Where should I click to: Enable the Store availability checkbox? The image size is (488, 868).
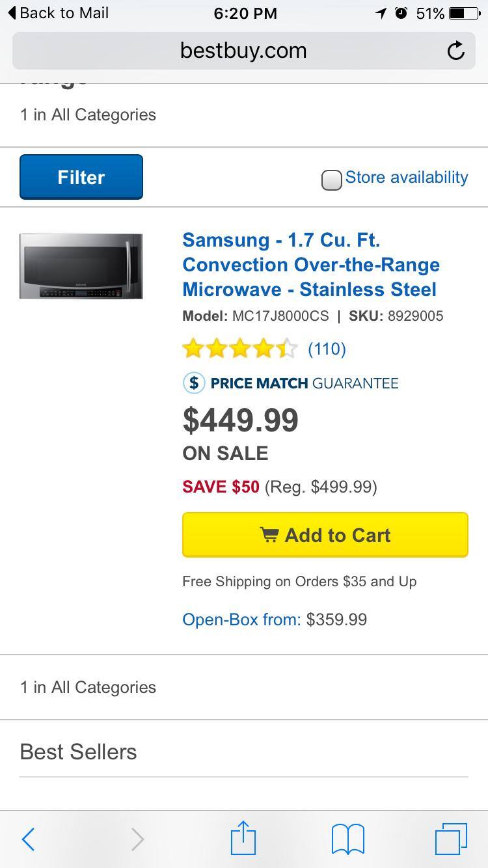click(332, 180)
